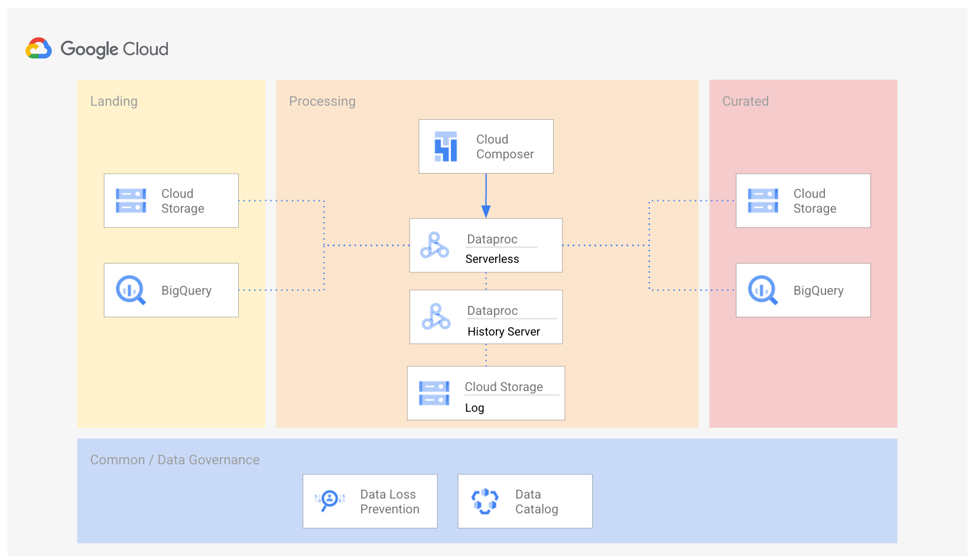Select the Dataproc History Server icon
Screen dimensions: 975x560
click(x=436, y=317)
